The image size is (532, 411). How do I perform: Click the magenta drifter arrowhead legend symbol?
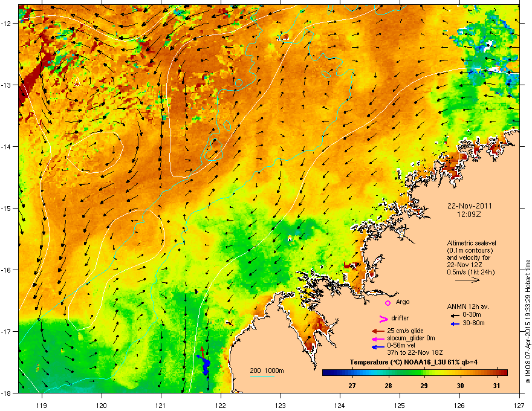pos(383,319)
